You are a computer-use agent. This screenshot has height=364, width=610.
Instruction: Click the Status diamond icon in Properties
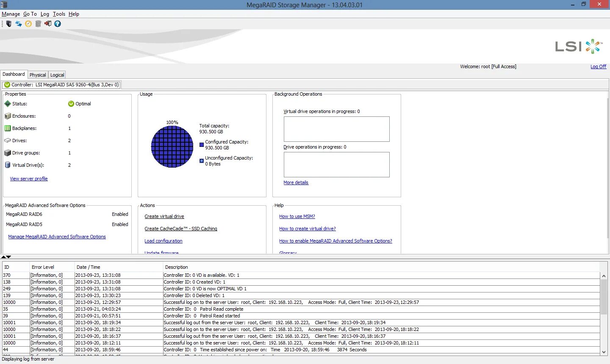(x=8, y=104)
